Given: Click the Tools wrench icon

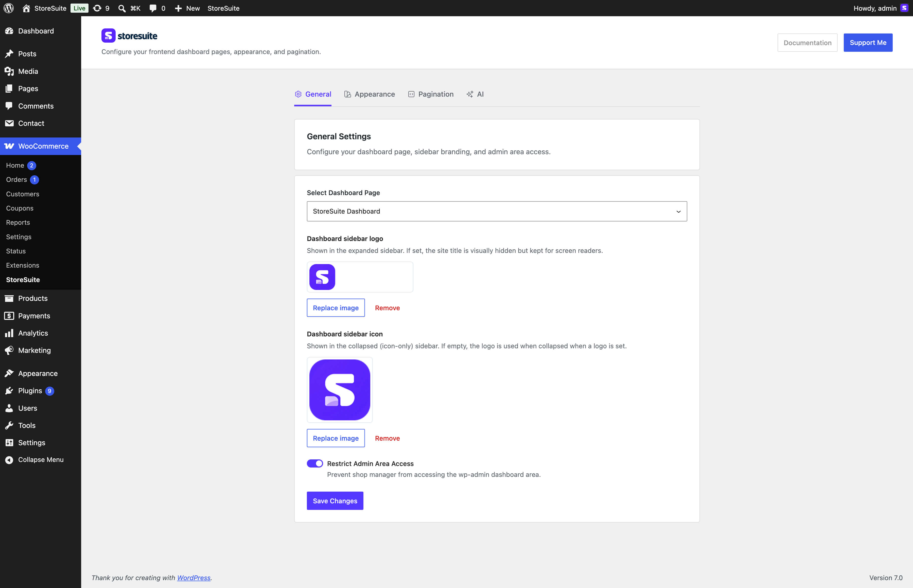Looking at the screenshot, I should (9, 425).
